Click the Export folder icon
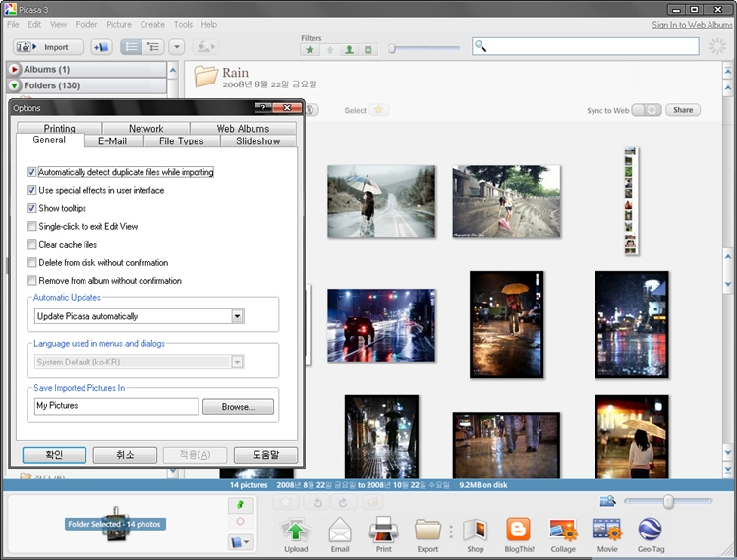 coord(427,531)
